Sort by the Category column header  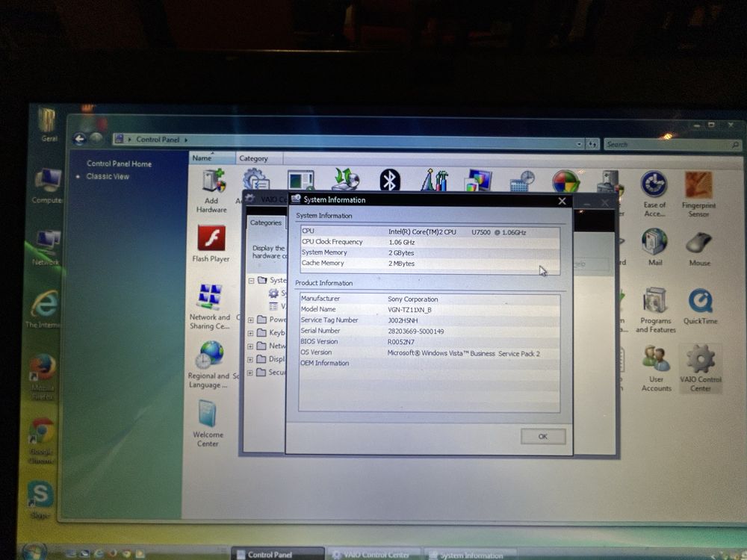(259, 158)
